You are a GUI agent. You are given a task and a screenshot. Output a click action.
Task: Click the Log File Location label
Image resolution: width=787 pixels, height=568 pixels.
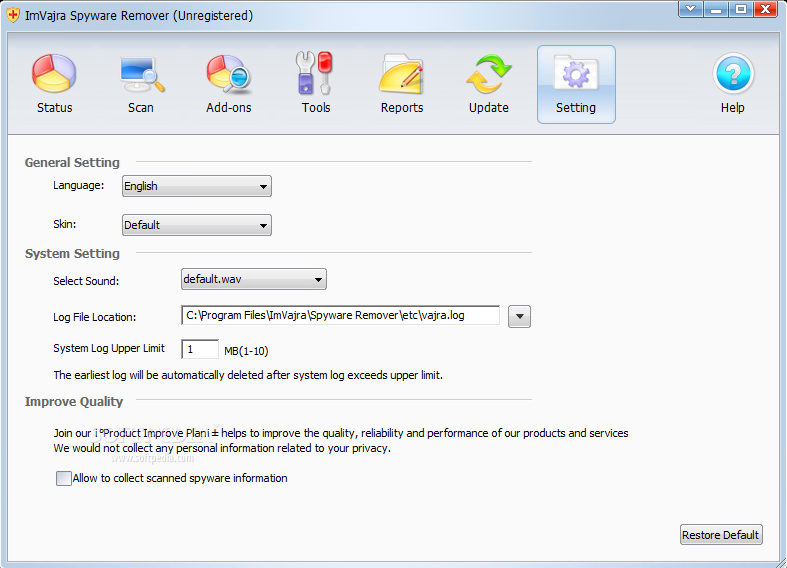click(x=94, y=317)
